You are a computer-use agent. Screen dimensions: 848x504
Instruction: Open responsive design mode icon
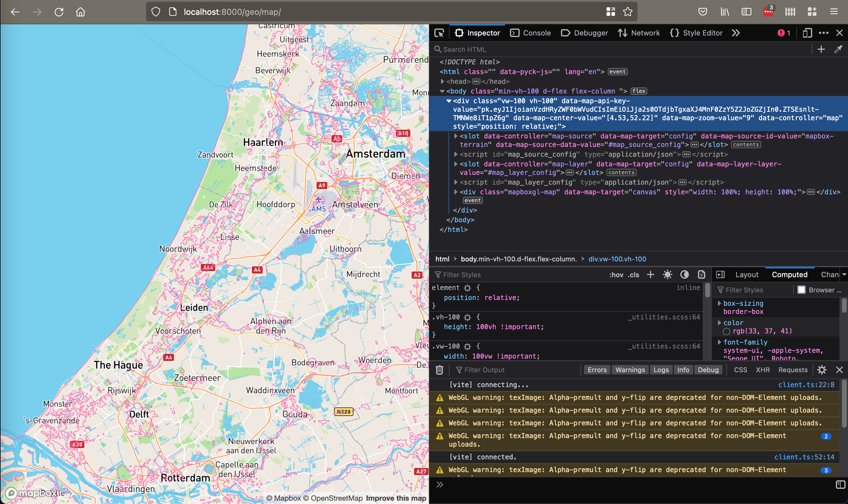tap(807, 33)
